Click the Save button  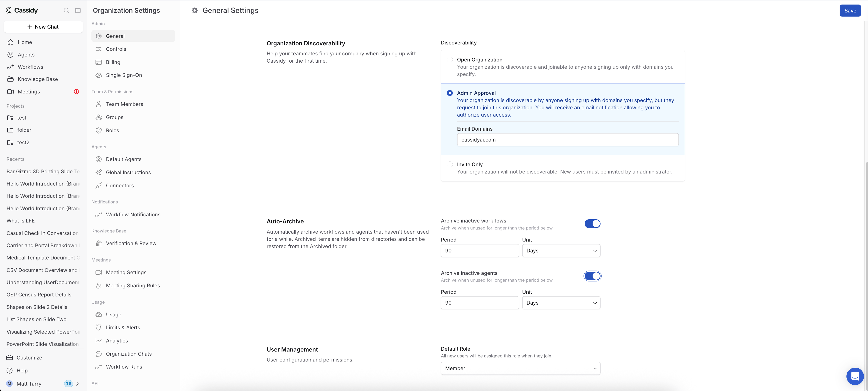[x=850, y=10]
